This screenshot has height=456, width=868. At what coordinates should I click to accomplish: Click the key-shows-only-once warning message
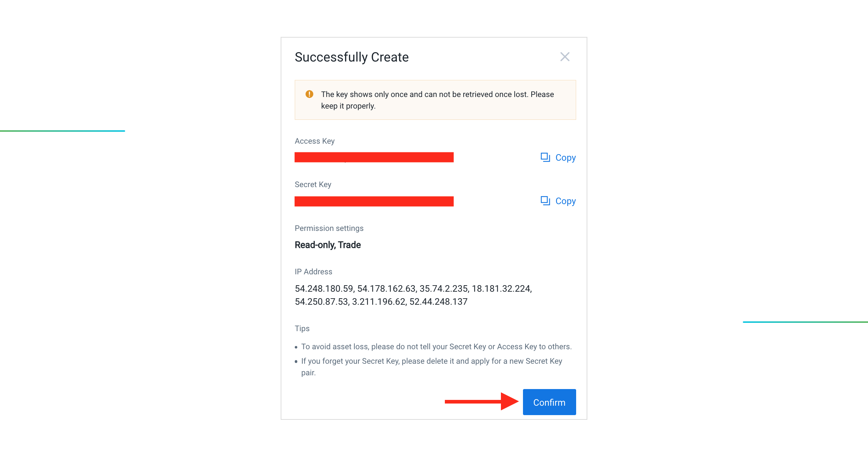tap(437, 100)
